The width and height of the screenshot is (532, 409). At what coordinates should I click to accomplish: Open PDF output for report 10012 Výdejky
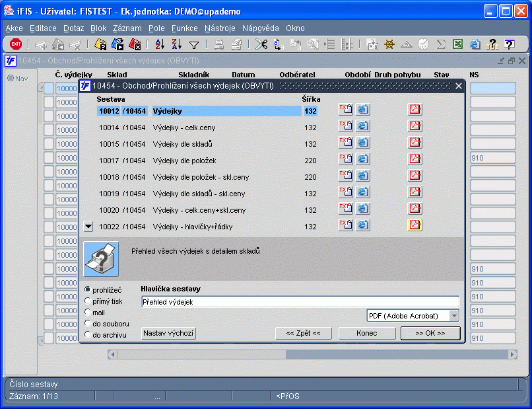(415, 110)
